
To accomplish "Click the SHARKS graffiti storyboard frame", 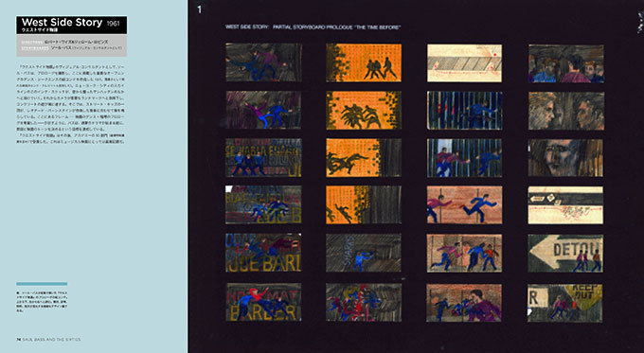I will (364, 254).
